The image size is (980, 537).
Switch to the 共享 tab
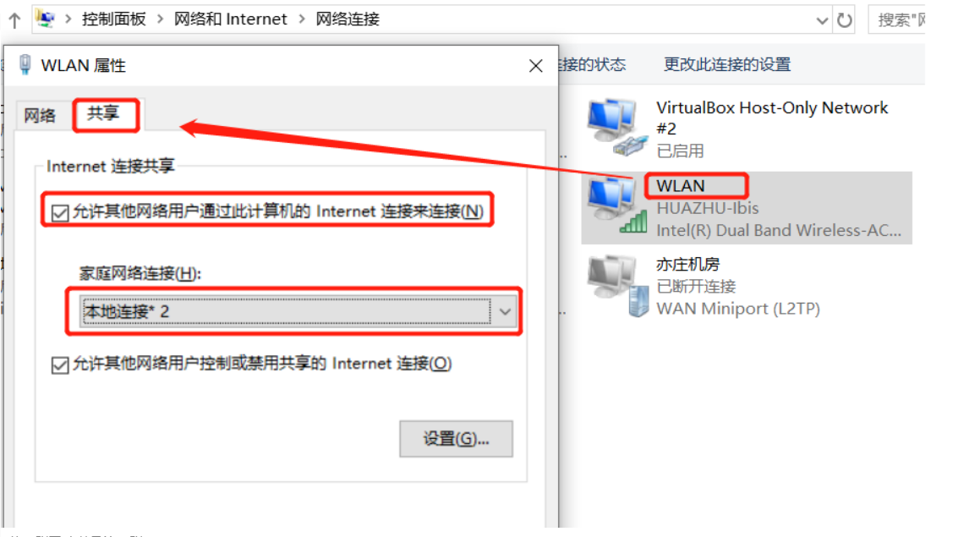(x=104, y=113)
